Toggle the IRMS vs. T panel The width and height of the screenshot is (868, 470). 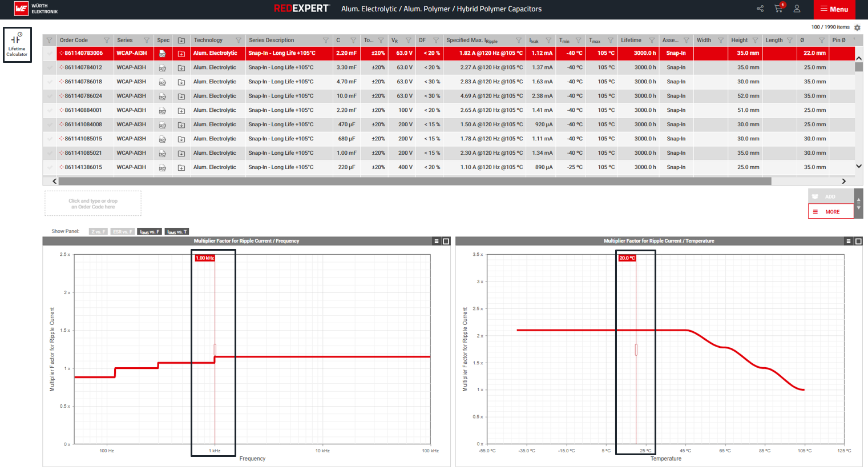(x=177, y=231)
